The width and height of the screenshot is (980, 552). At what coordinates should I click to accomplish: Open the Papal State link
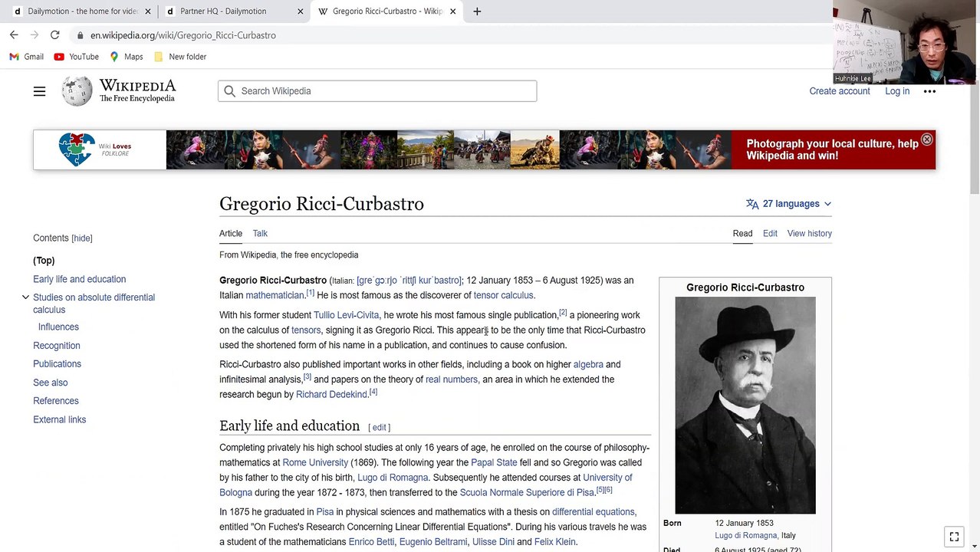click(494, 463)
